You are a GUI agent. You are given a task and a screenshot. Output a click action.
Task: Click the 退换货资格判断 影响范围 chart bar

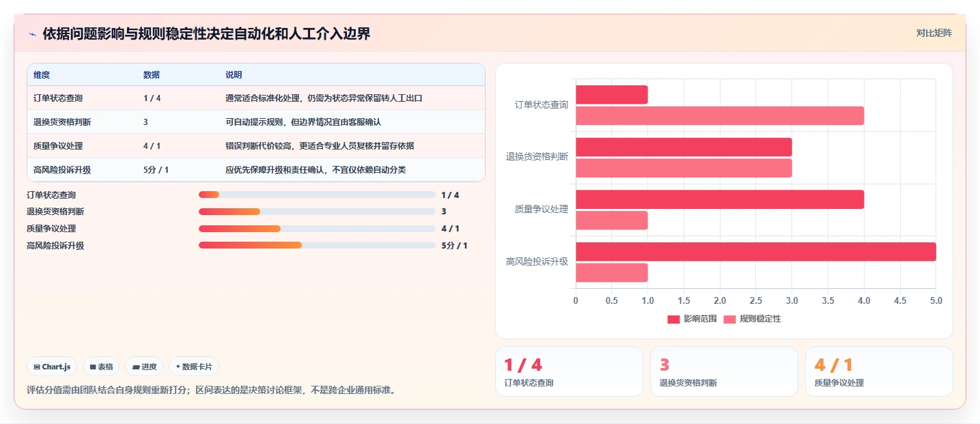[684, 147]
